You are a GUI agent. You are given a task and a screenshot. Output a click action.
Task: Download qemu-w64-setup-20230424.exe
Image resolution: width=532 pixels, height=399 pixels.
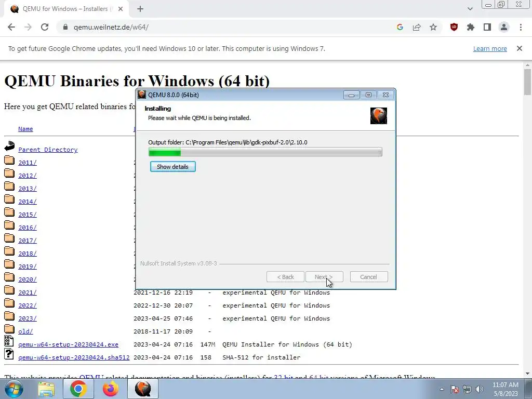[x=68, y=344]
